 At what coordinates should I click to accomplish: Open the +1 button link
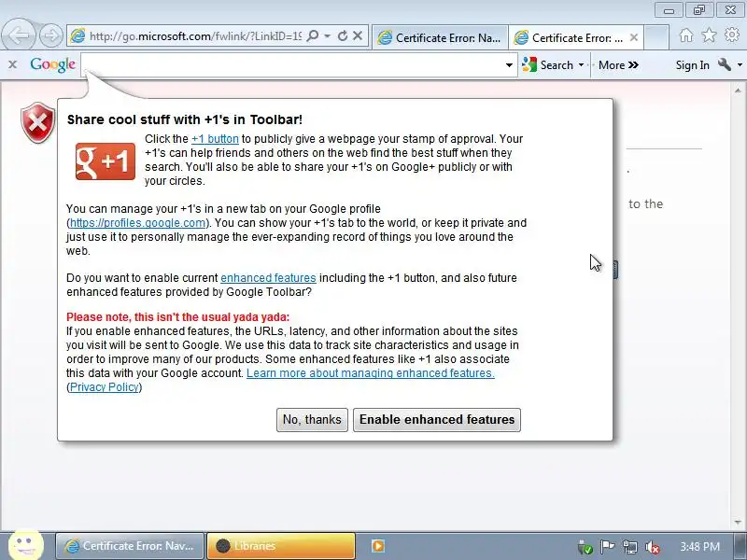(215, 138)
